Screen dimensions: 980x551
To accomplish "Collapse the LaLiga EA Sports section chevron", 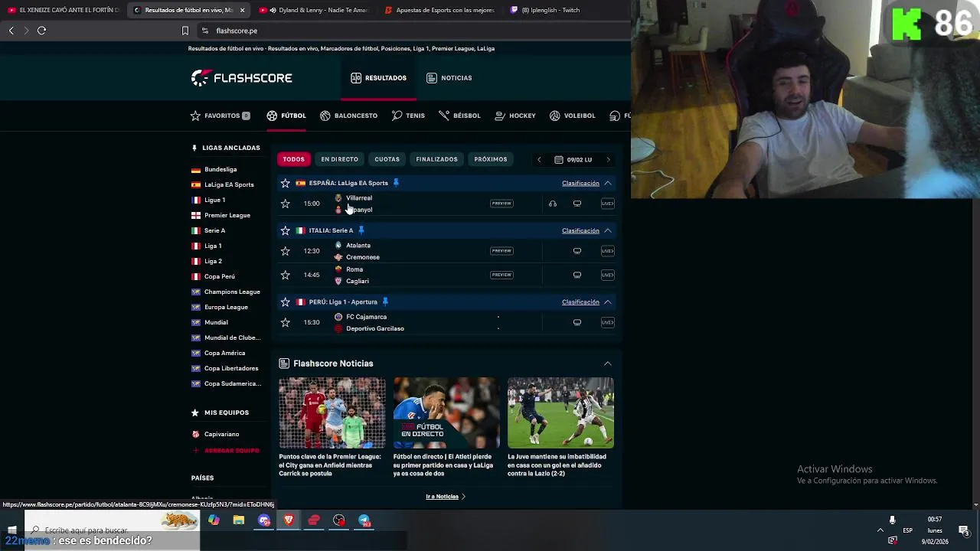I will click(x=608, y=183).
